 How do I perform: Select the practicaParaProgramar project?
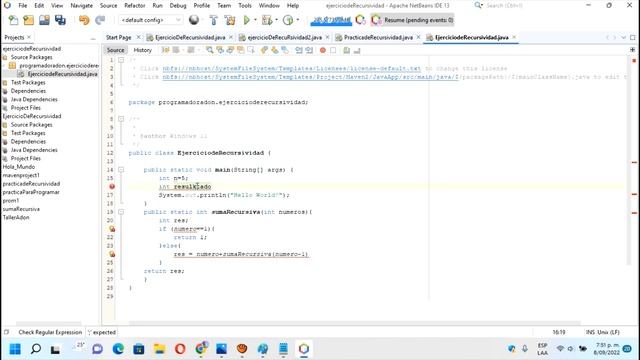[x=31, y=192]
